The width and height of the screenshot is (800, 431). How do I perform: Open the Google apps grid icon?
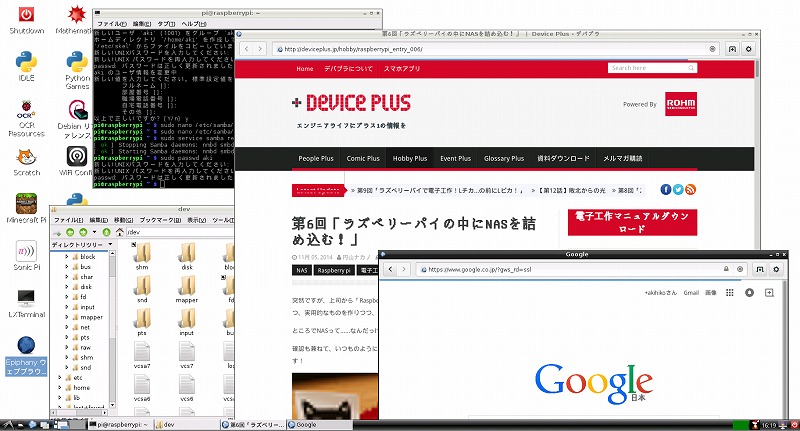[730, 292]
